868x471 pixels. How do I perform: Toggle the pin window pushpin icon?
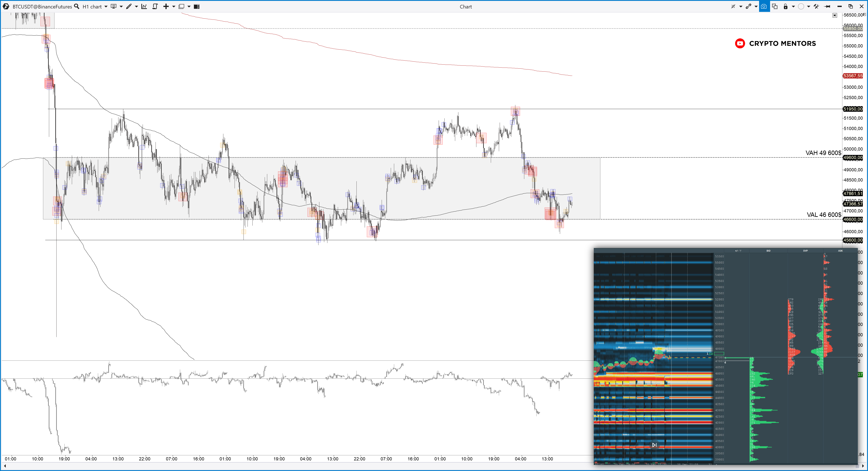pyautogui.click(x=827, y=6)
